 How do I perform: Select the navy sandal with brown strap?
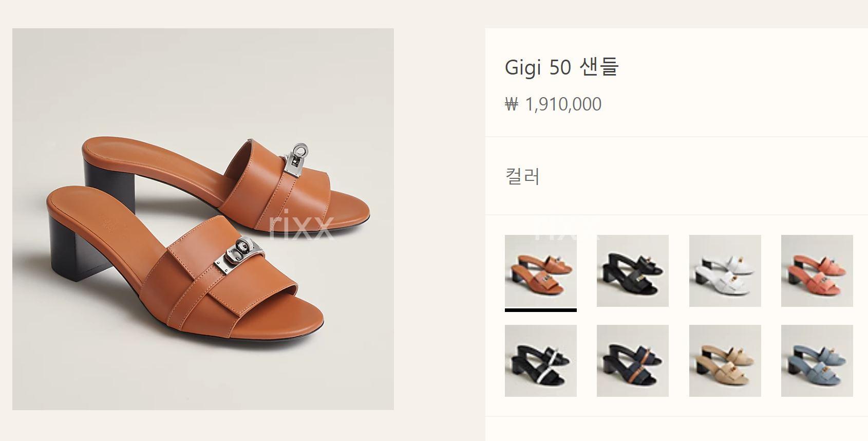coord(633,361)
